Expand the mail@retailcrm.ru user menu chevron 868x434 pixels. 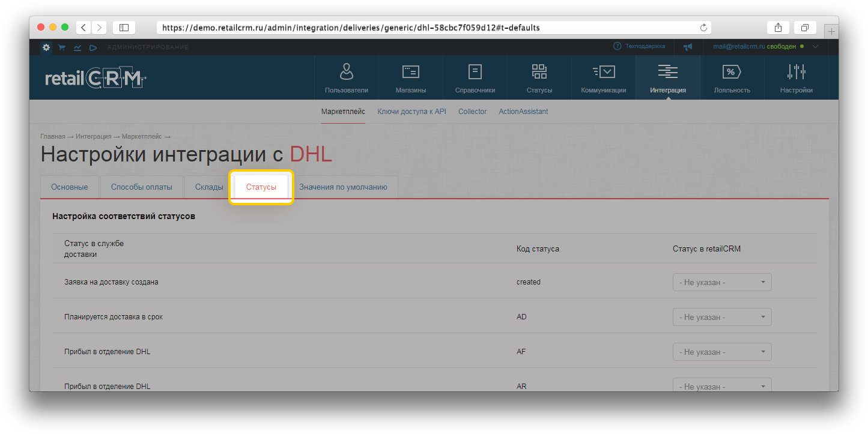pos(815,46)
